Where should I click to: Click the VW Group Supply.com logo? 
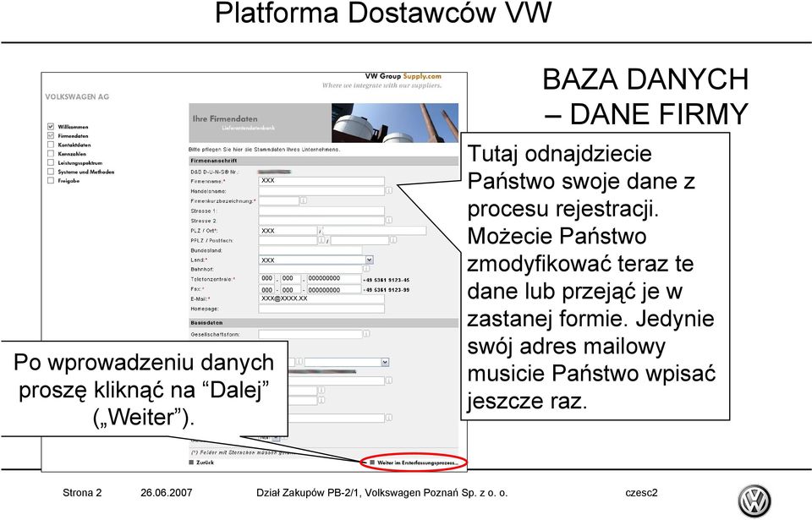coord(403,76)
